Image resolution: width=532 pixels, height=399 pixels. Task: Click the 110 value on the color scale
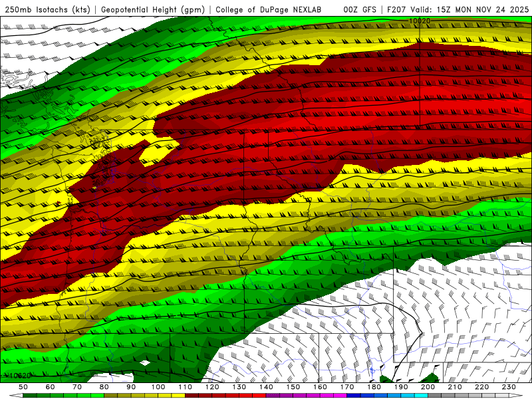pyautogui.click(x=186, y=387)
